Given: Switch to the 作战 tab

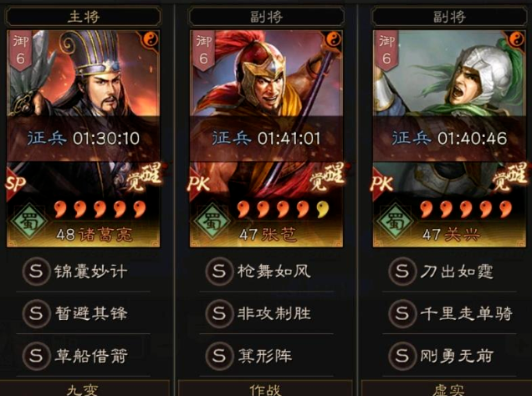Looking at the screenshot, I should [266, 388].
